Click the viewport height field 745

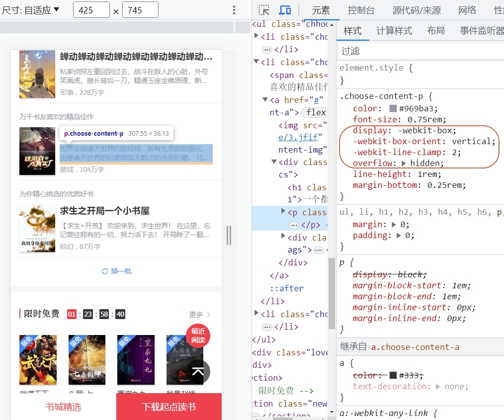coord(141,10)
